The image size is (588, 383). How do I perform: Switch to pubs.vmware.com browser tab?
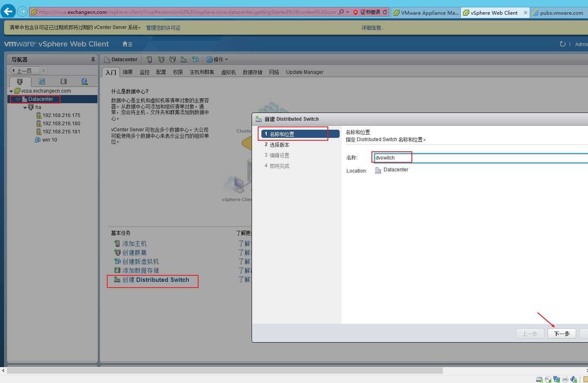coord(559,13)
